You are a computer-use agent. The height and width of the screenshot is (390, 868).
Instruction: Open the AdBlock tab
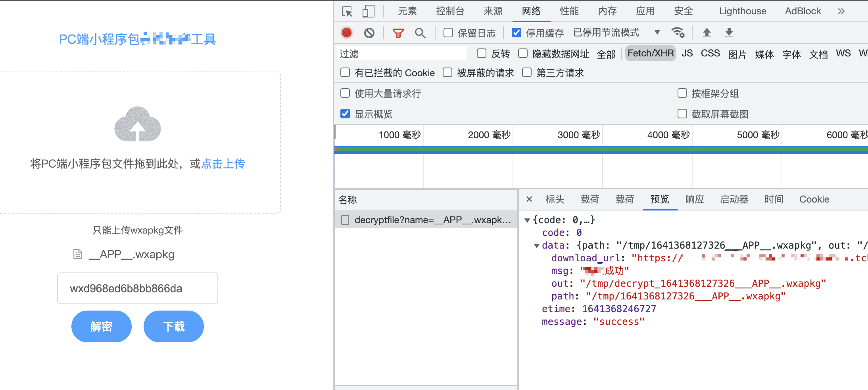[803, 11]
